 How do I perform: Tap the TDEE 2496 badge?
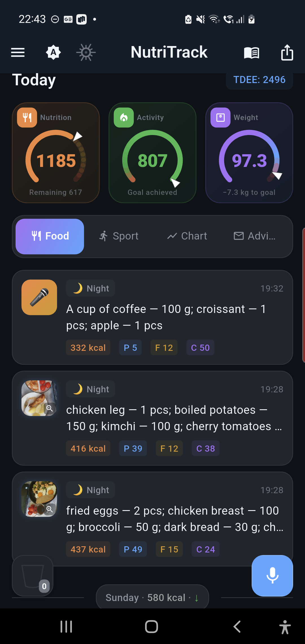tap(259, 80)
